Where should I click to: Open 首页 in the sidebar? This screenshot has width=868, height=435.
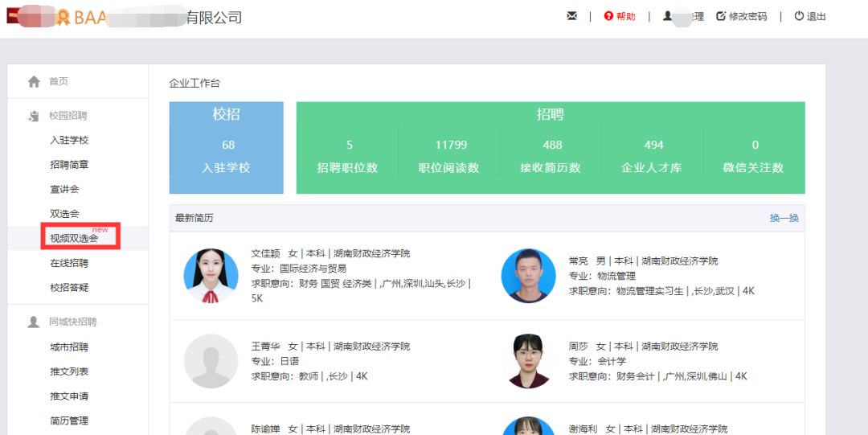tap(59, 81)
